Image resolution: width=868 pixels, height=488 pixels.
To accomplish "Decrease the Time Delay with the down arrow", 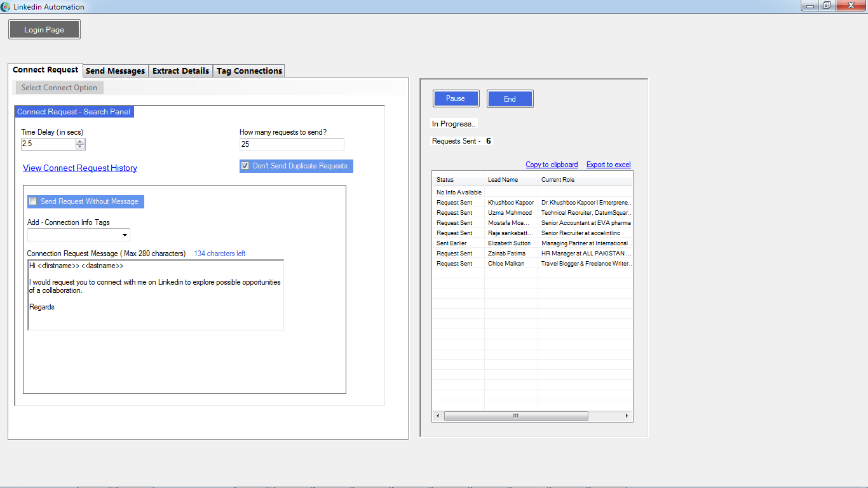I will tap(80, 147).
